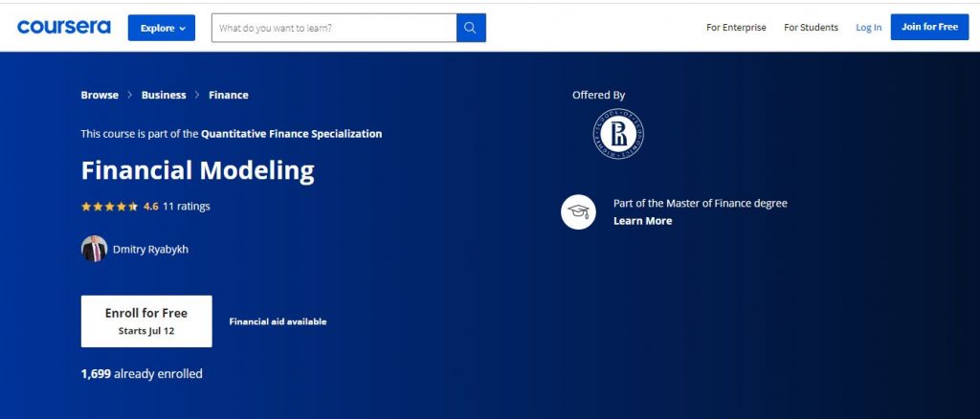Select the Business breadcrumb link

(164, 95)
